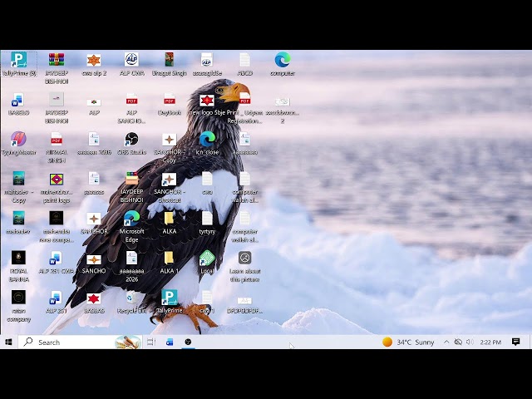This screenshot has width=532, height=399.
Task: Show hidden system tray icons
Action: 446,342
